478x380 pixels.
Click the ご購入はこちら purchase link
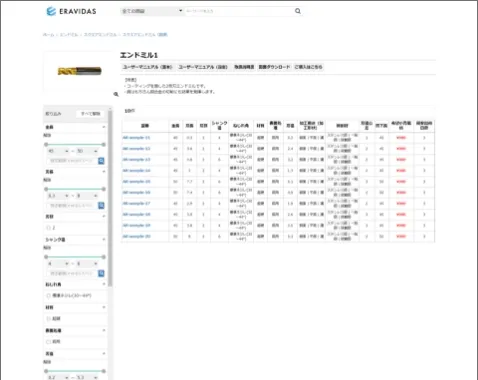[x=308, y=67]
